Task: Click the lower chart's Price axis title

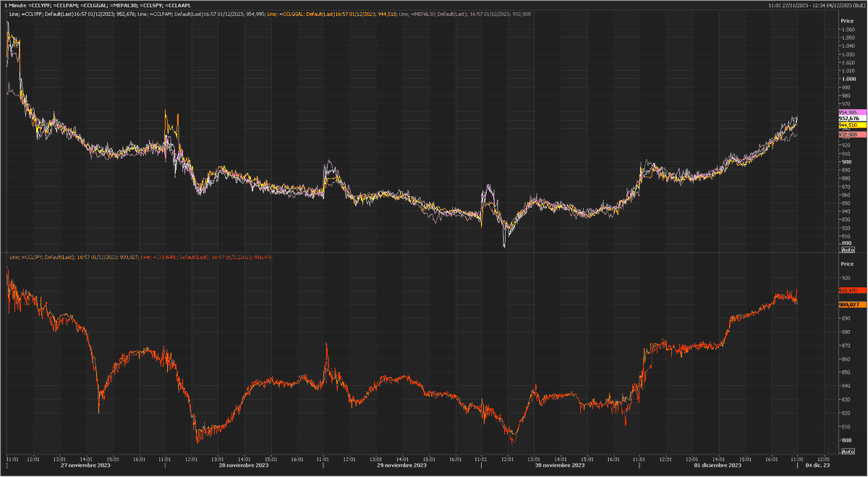Action: (x=847, y=264)
